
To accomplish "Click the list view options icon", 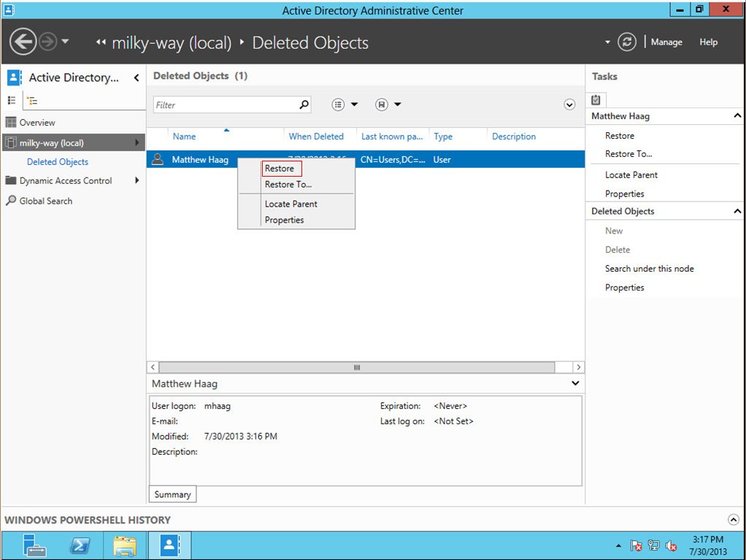I will pos(338,104).
